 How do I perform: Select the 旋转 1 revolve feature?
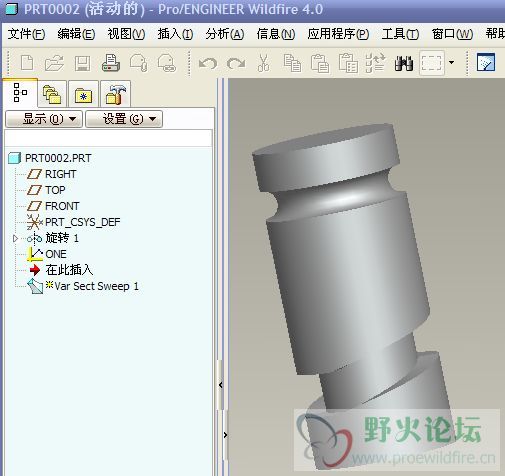(62, 238)
